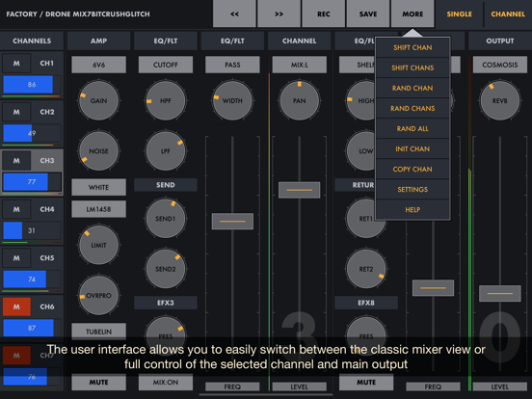Select channel CH6 label

click(x=47, y=306)
